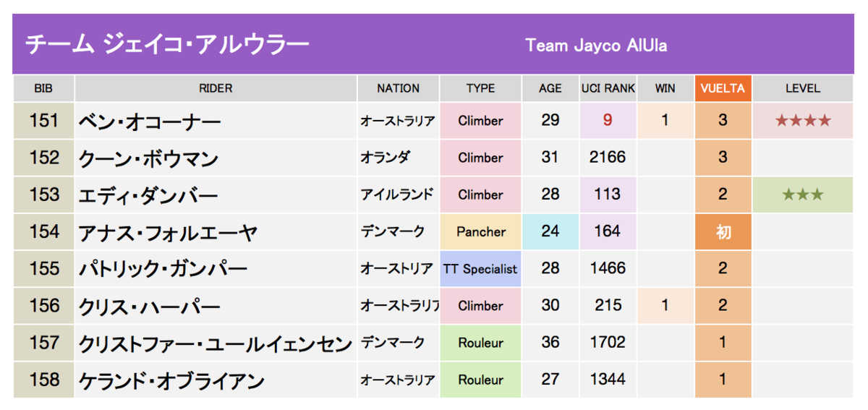Click the WIN value for bib 156
868x410 pixels.
click(x=665, y=306)
